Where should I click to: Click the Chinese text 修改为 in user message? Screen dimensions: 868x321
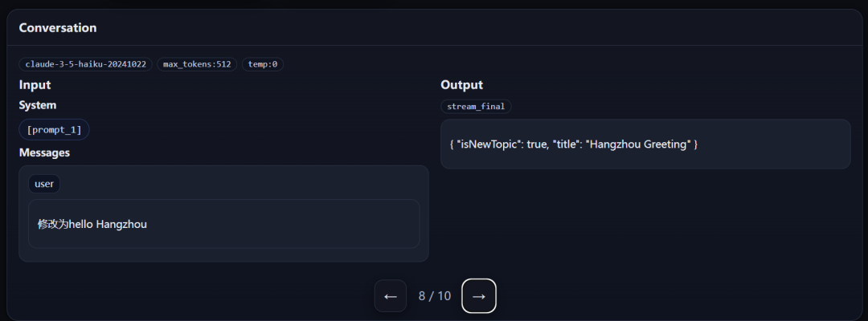[53, 225]
